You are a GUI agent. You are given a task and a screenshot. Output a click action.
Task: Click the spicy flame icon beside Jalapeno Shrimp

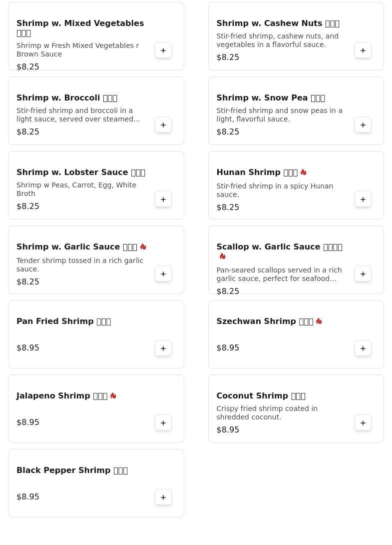click(113, 395)
